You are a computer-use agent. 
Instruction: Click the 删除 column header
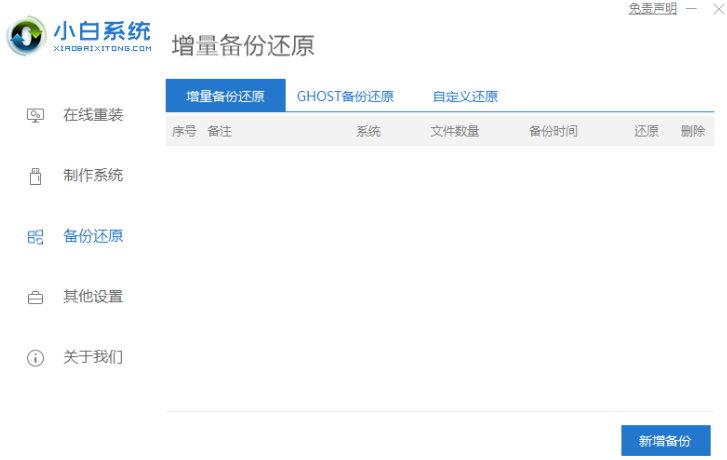click(693, 131)
